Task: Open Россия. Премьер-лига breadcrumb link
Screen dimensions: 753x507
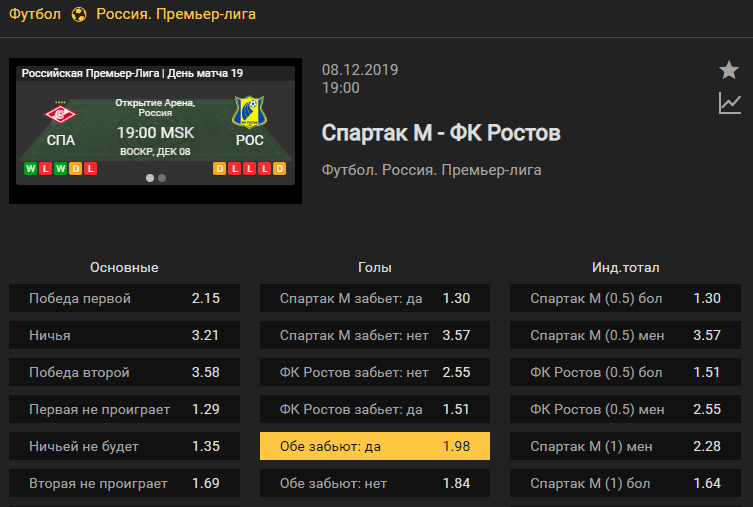Action: pyautogui.click(x=176, y=14)
